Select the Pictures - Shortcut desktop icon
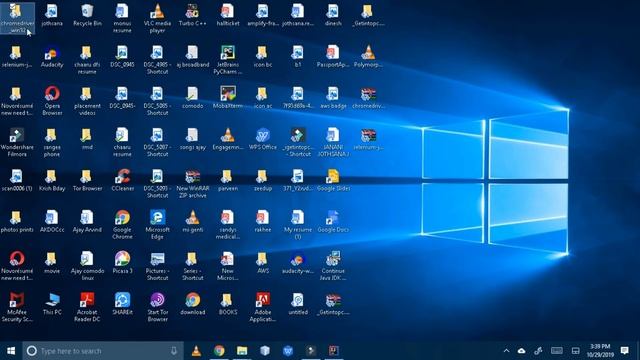640x360 pixels. [x=157, y=266]
